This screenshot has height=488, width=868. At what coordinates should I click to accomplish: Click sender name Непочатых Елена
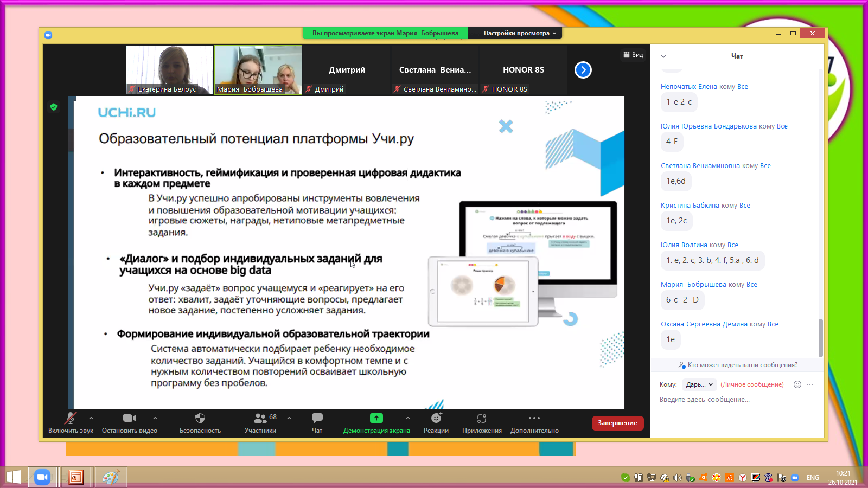[x=689, y=87]
